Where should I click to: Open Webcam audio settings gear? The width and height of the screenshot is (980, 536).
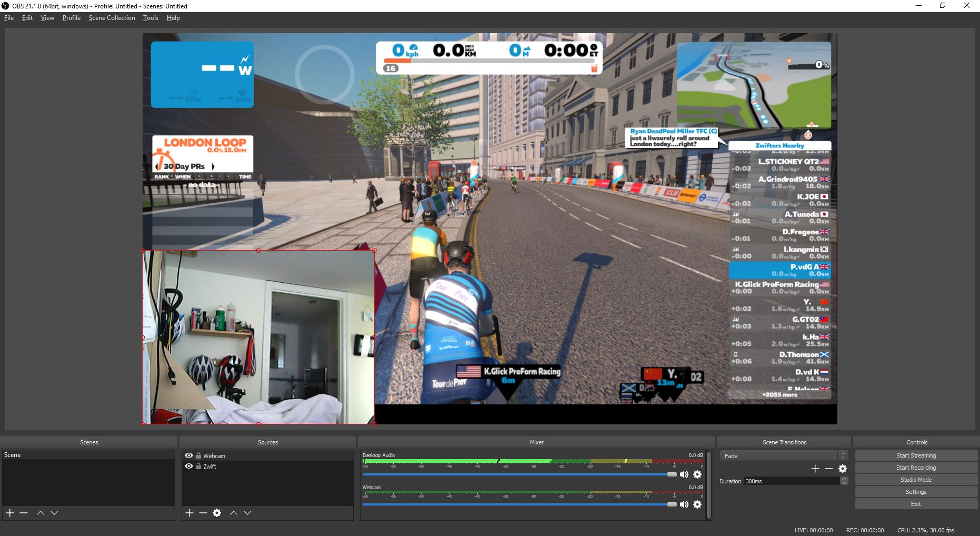pyautogui.click(x=697, y=504)
